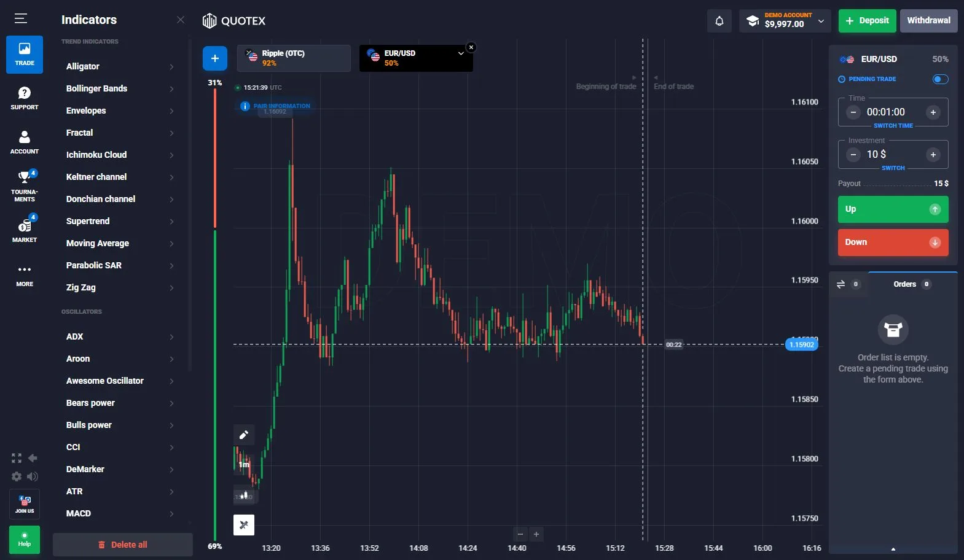Click Delete all indicators button
The image size is (964, 560).
click(123, 545)
